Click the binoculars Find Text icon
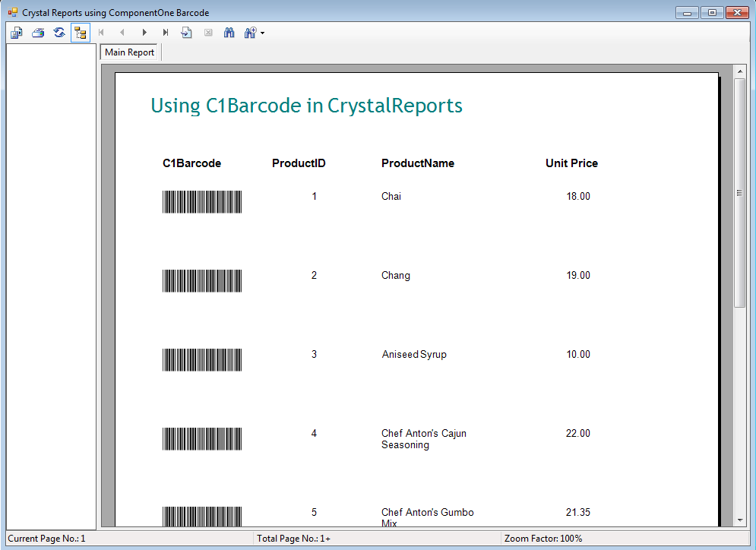 click(229, 33)
